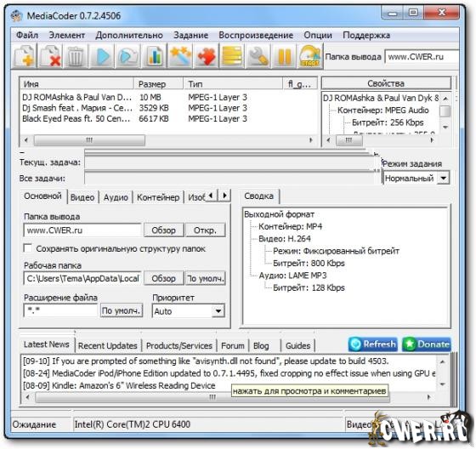This screenshot has width=476, height=449.
Task: Open the Опции menu
Action: point(318,35)
